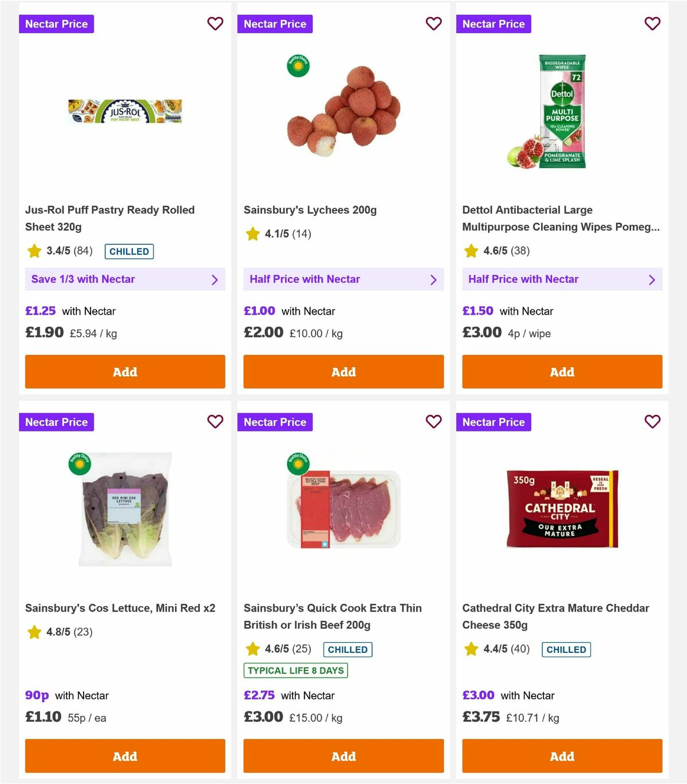Screen dimensions: 687x784
Task: Select the CHILLED tag on Cathedral City cheese
Action: [566, 650]
